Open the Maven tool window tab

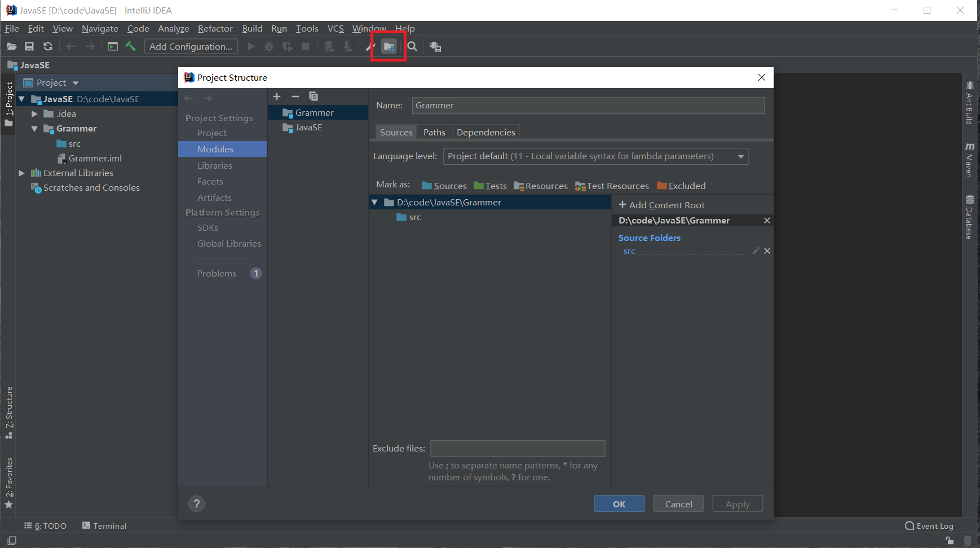pyautogui.click(x=969, y=160)
